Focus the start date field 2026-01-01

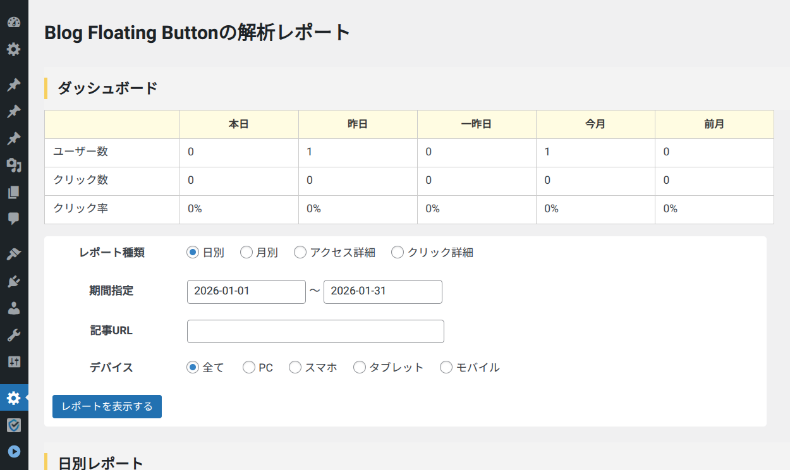point(246,292)
